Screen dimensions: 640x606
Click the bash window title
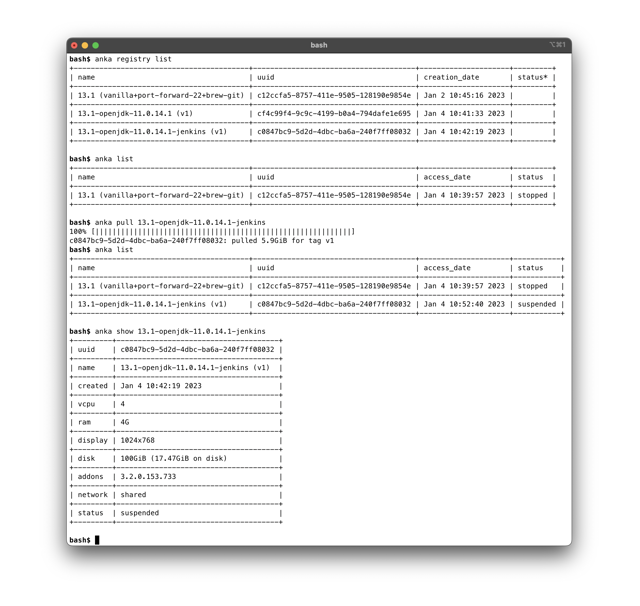[x=319, y=45]
